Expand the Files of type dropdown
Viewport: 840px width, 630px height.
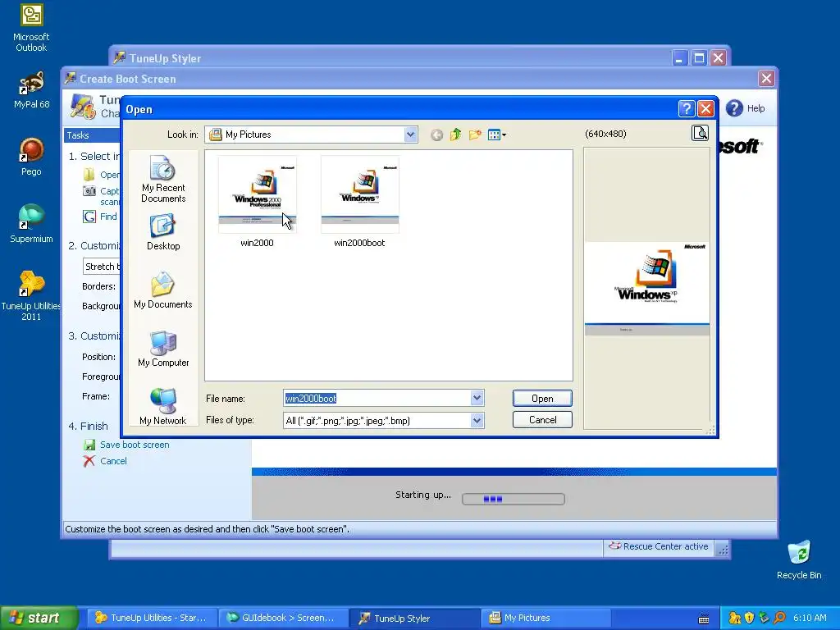(477, 421)
